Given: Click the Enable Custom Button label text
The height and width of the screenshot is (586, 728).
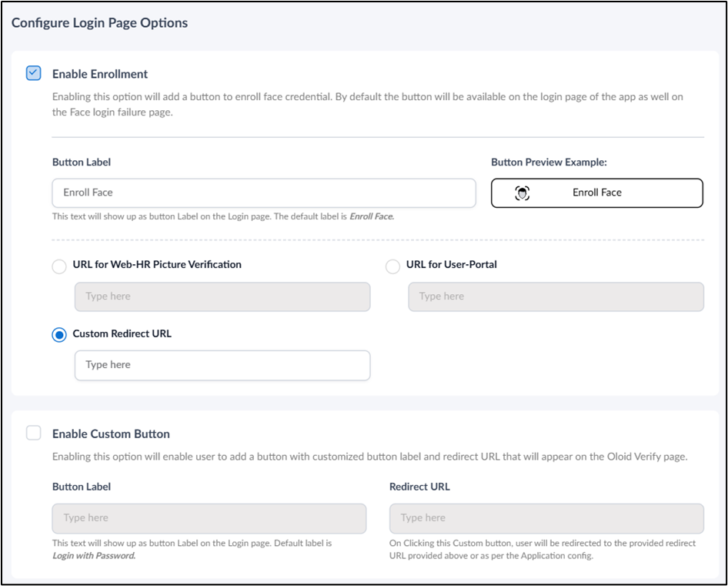Looking at the screenshot, I should pos(111,434).
